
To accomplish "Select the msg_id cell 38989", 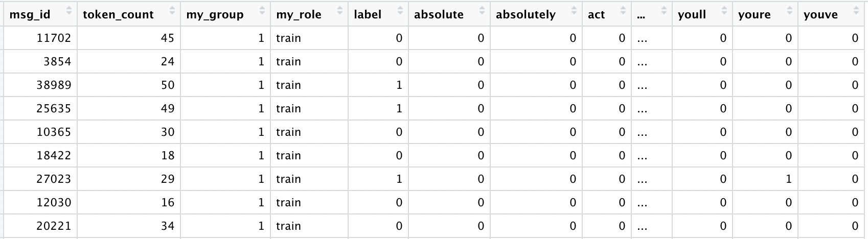I will (x=54, y=85).
